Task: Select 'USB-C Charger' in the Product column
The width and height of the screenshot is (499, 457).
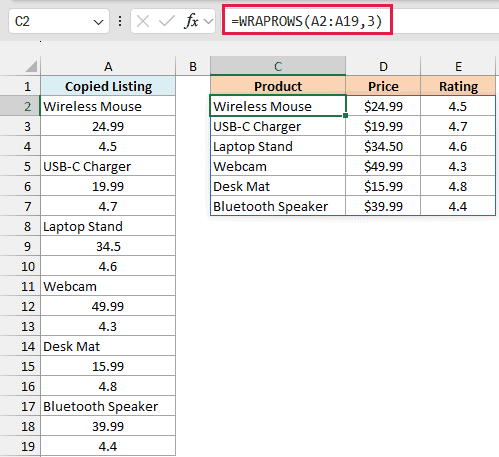Action: pyautogui.click(x=278, y=126)
